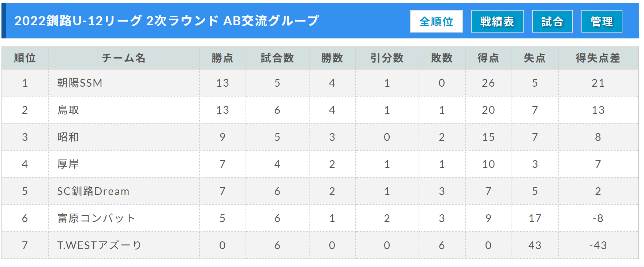Select team name 厚岸
Viewport: 644px width, 267px height.
(x=68, y=164)
